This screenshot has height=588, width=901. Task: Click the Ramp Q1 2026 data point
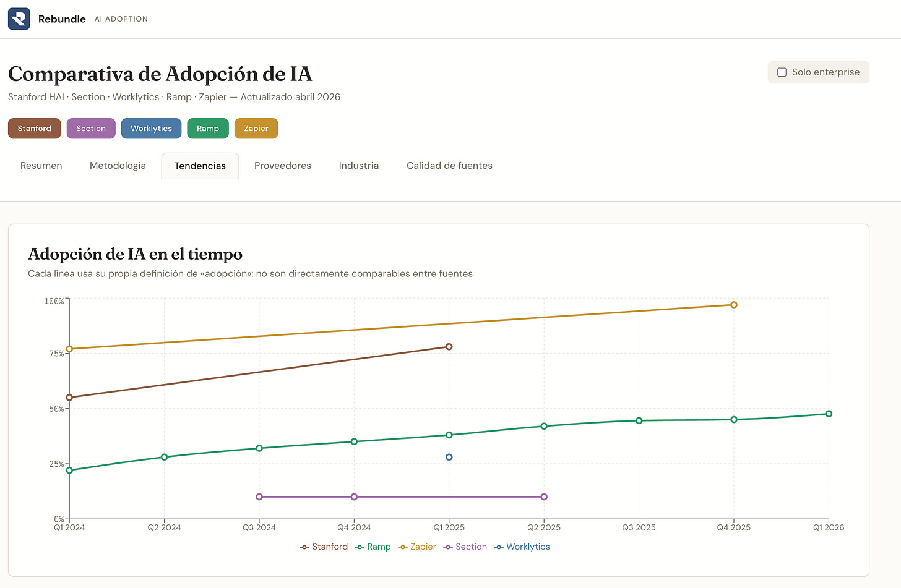coord(829,414)
